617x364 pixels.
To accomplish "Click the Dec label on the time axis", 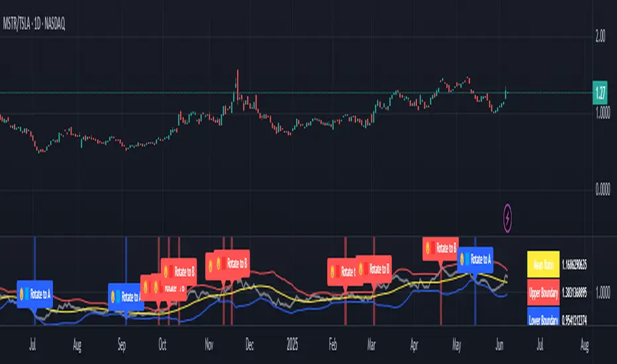I will (x=250, y=345).
